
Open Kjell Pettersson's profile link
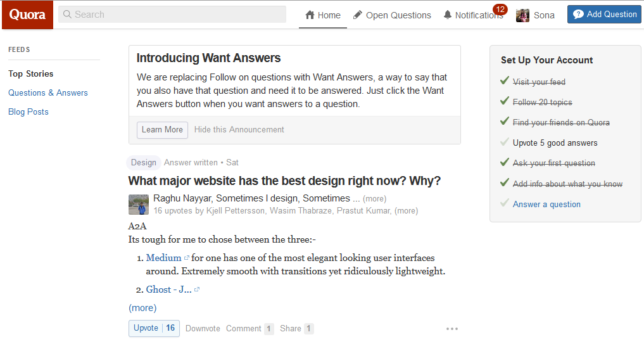[x=236, y=211]
